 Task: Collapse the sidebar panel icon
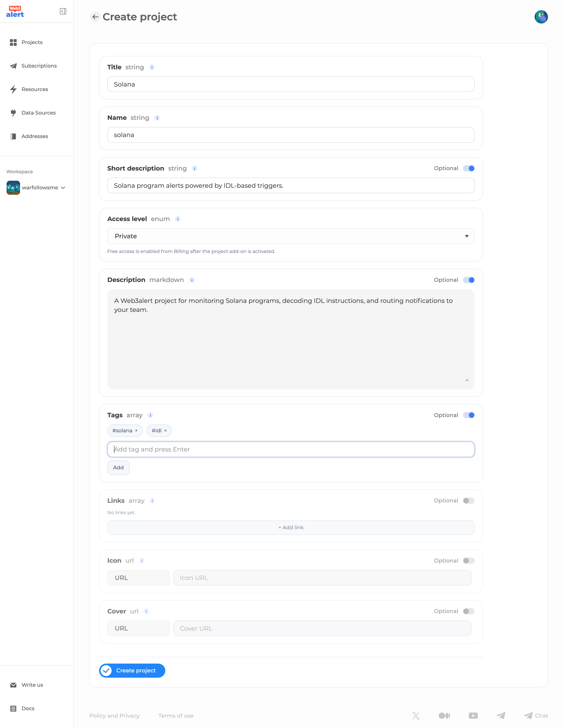[x=63, y=11]
